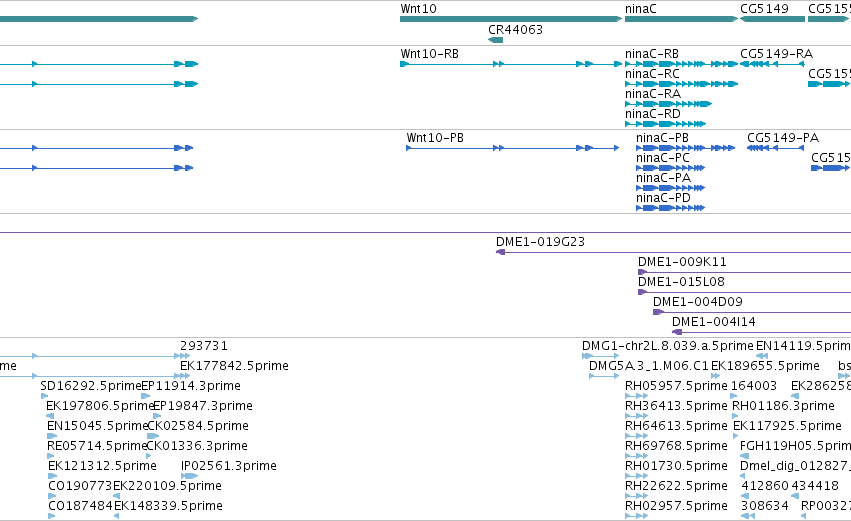Image resolution: width=851 pixels, height=521 pixels.
Task: Click the EK148339.5prime EST label
Action: pyautogui.click(x=168, y=506)
